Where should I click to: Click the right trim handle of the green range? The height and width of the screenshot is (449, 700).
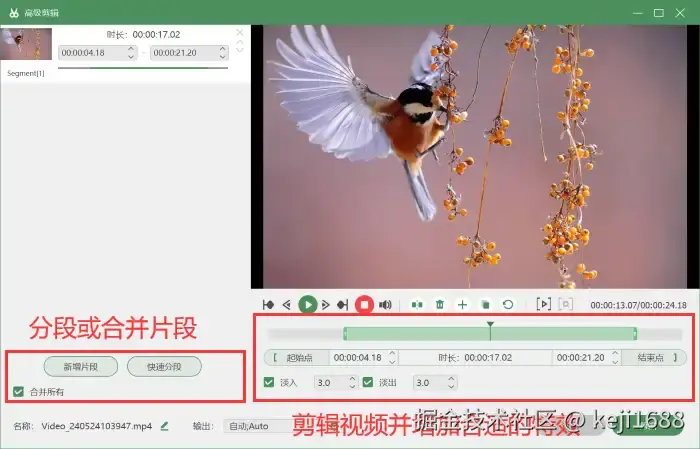coord(635,333)
